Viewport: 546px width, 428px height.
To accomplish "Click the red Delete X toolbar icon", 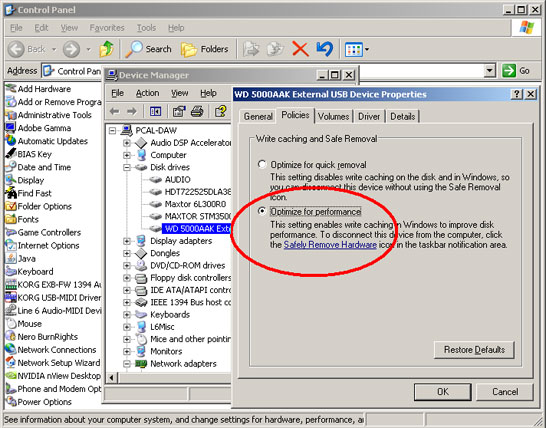I will (x=301, y=49).
